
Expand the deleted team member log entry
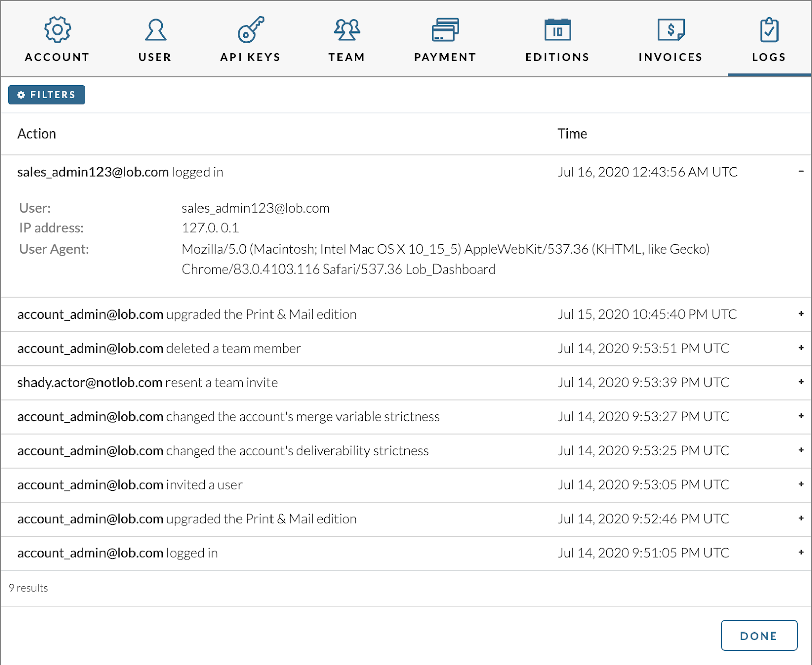801,348
